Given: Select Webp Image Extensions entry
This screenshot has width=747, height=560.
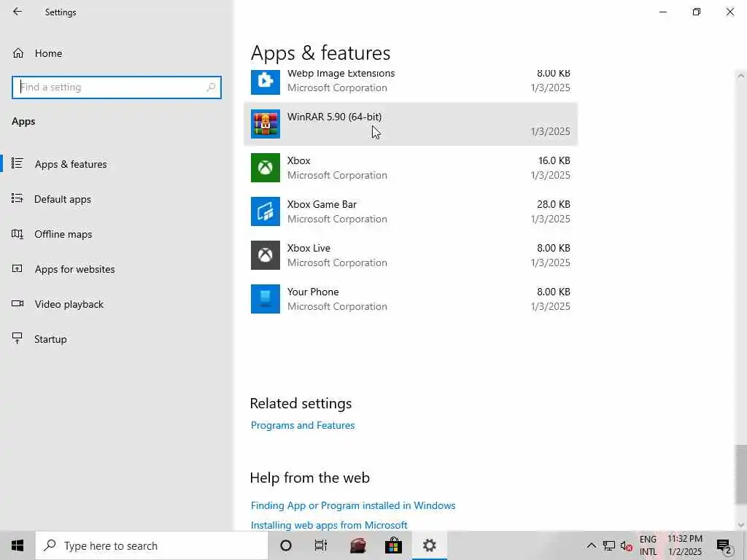Looking at the screenshot, I should coord(410,82).
